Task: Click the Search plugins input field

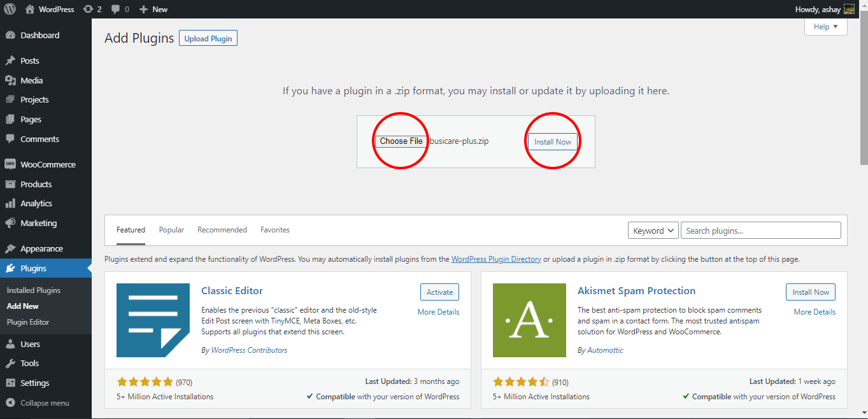Action: click(761, 231)
